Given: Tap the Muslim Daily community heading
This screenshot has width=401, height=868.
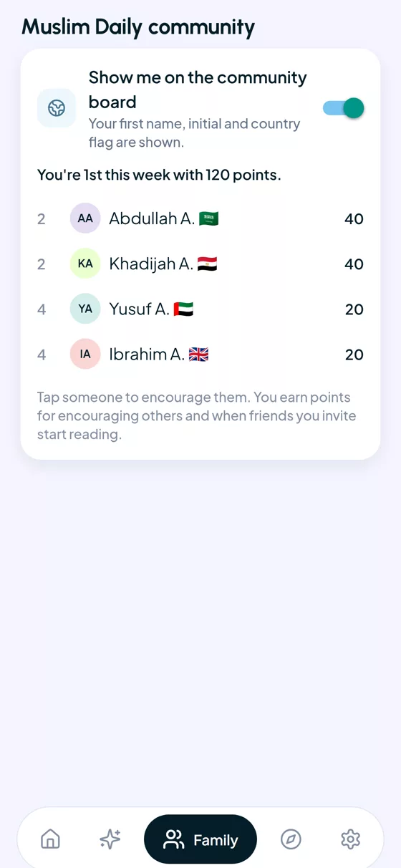Looking at the screenshot, I should click(x=138, y=27).
